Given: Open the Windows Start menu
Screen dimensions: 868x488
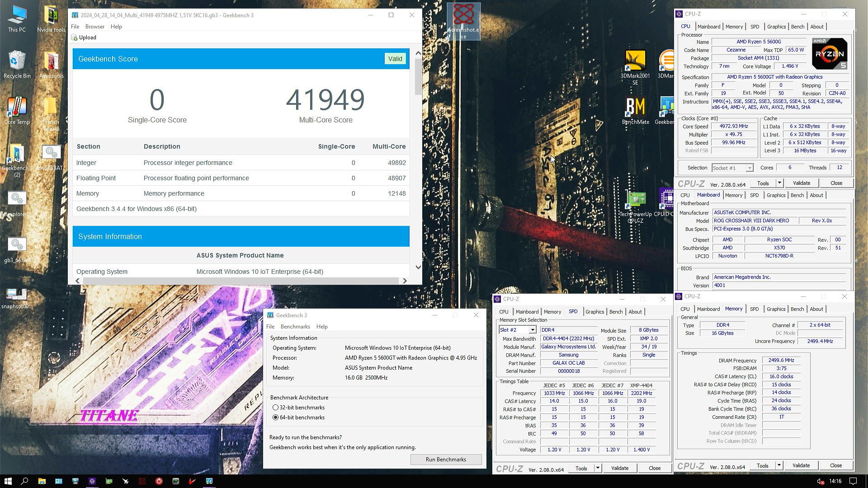Looking at the screenshot, I should [x=8, y=481].
